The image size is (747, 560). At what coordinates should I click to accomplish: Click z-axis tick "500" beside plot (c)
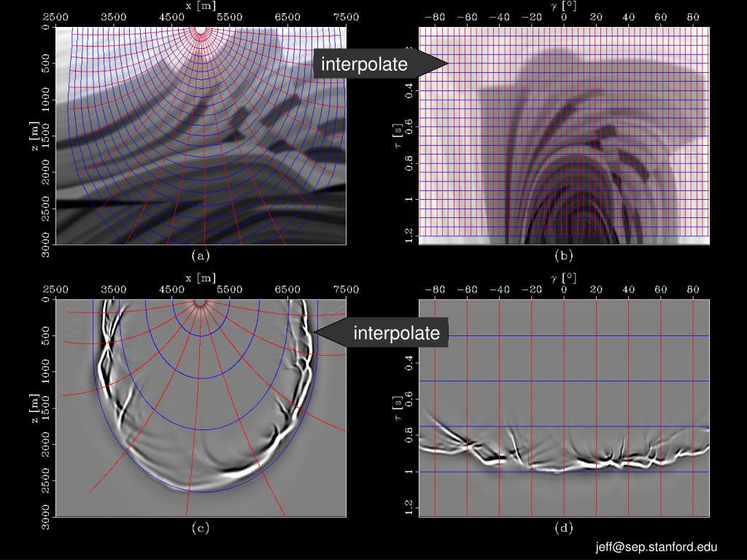[x=46, y=335]
